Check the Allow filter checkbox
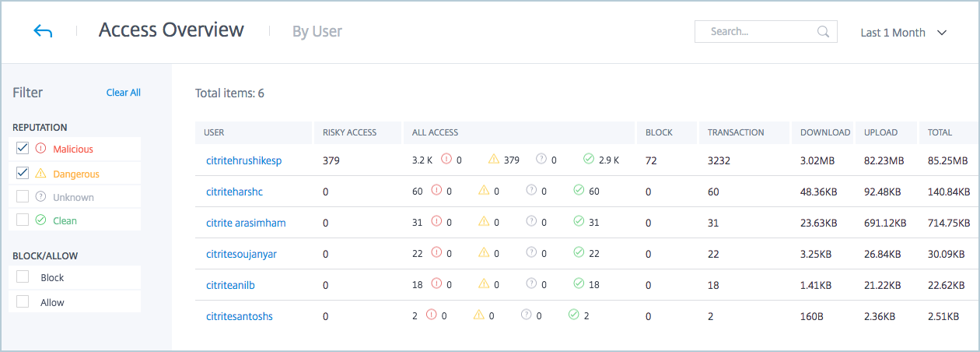The image size is (980, 352). pos(23,302)
